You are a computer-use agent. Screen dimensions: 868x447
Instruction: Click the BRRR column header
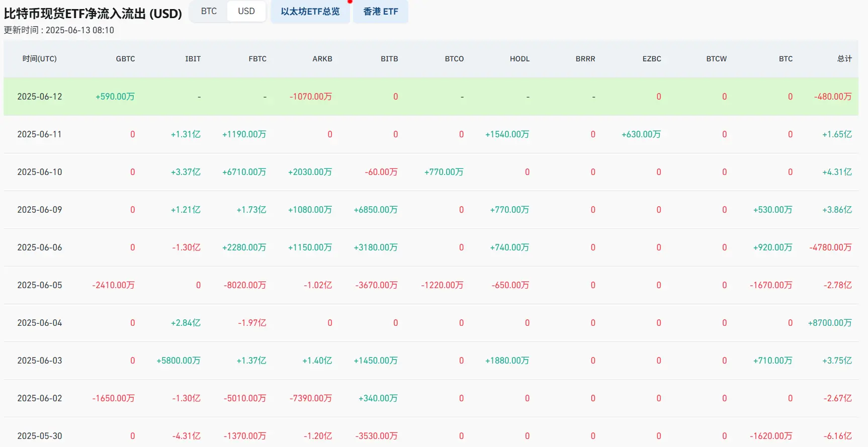coord(585,59)
